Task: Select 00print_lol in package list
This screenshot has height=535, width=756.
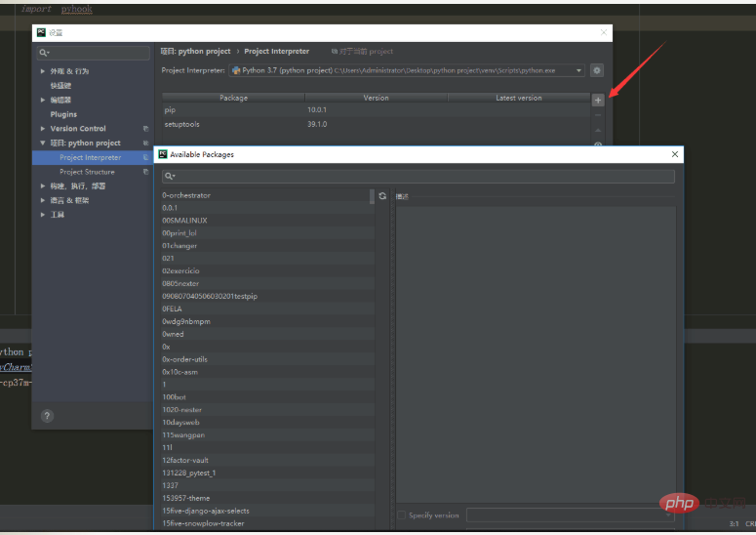Action: 267,233
